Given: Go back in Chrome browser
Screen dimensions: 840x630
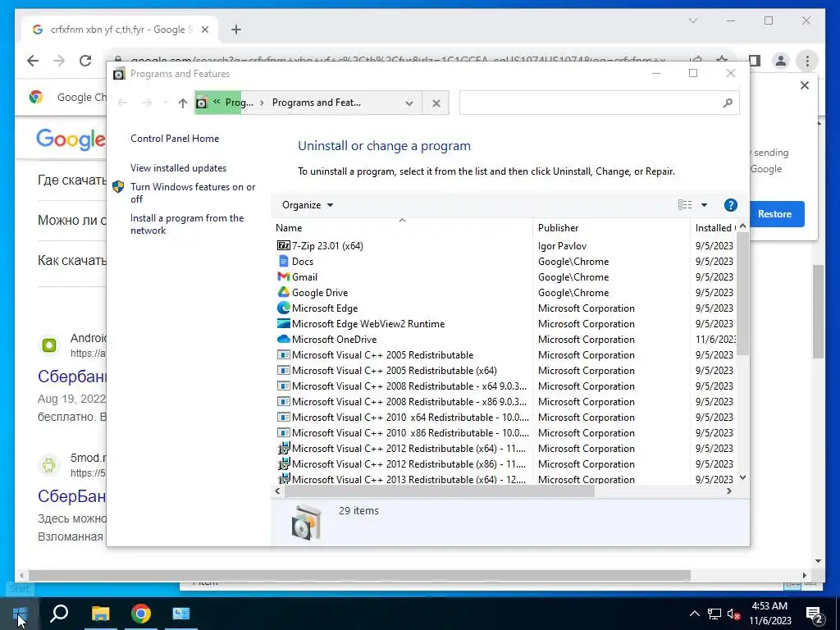Looking at the screenshot, I should click(x=33, y=61).
